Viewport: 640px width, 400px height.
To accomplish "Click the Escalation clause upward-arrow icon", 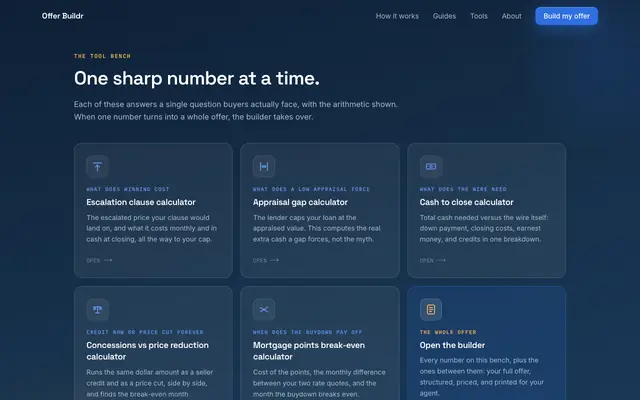I will pos(97,167).
